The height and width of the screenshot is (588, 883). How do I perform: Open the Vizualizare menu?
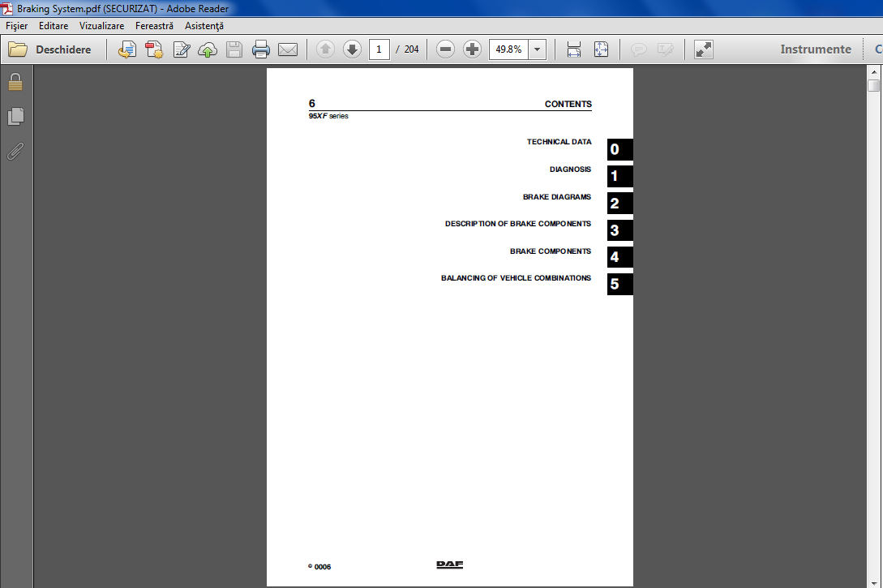pyautogui.click(x=101, y=26)
